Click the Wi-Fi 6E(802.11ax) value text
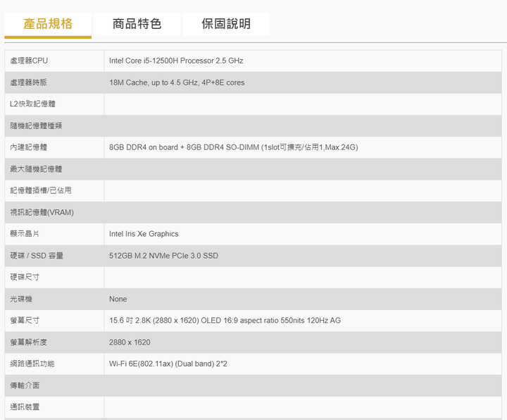This screenshot has height=420, width=507. tap(168, 364)
